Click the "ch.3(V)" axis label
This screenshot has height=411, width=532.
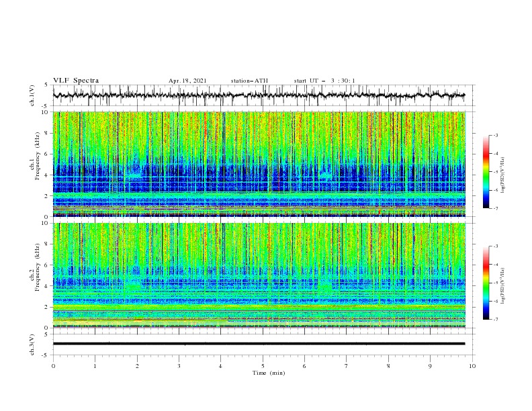pyautogui.click(x=32, y=345)
